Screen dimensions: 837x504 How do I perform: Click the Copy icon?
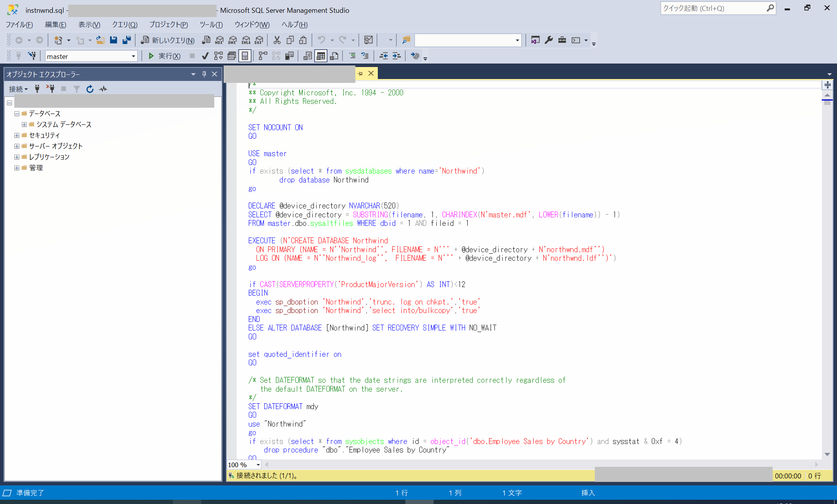click(290, 40)
